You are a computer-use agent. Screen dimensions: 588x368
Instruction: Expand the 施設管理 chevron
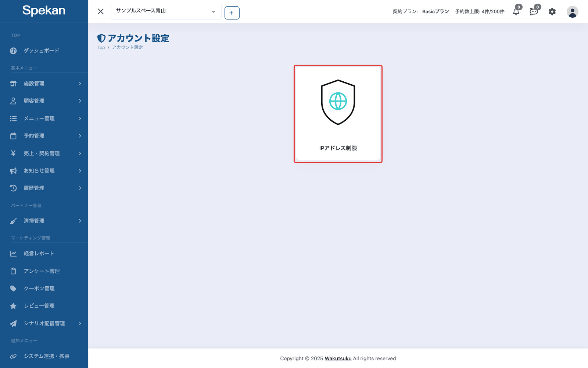pyautogui.click(x=80, y=84)
